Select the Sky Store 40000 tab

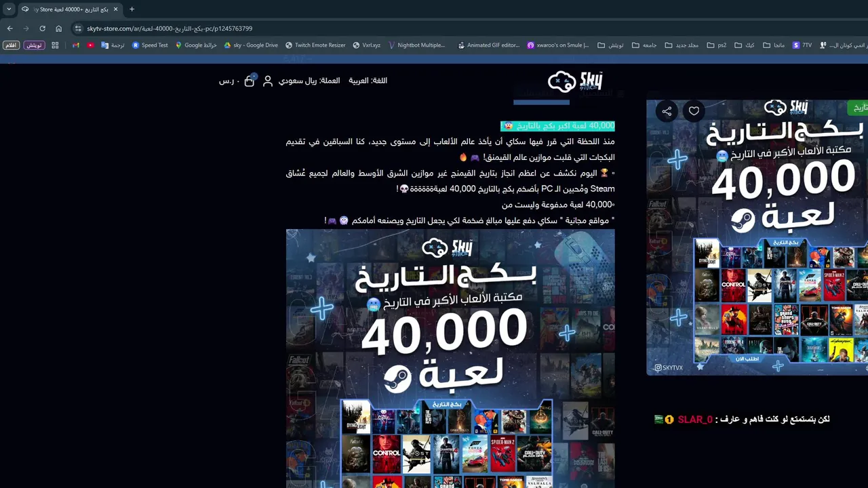pos(71,9)
